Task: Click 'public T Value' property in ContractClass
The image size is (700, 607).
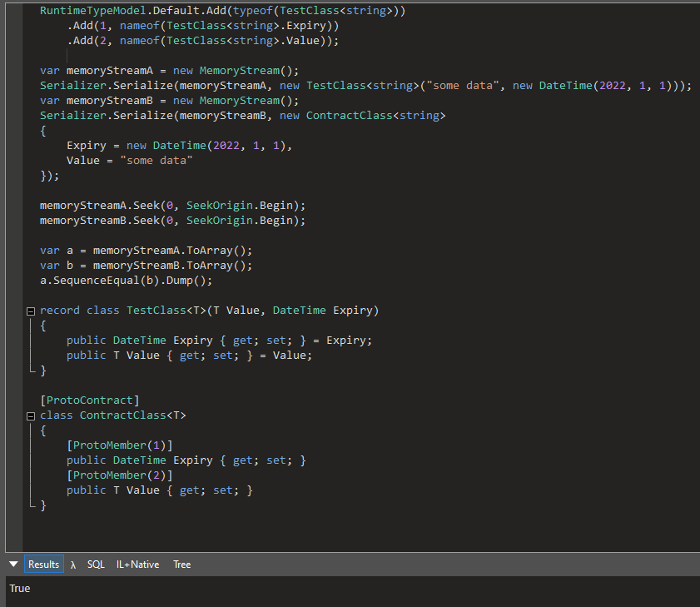Action: (x=113, y=490)
